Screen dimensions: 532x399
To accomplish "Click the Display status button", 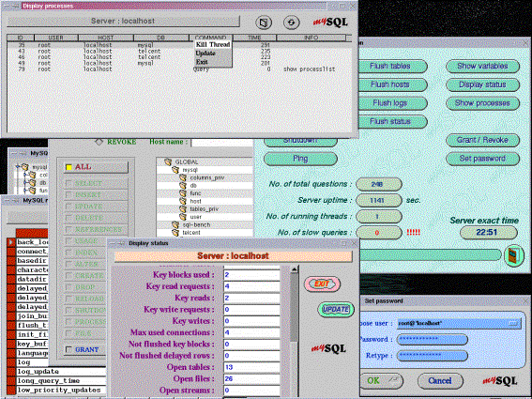I will [x=482, y=84].
